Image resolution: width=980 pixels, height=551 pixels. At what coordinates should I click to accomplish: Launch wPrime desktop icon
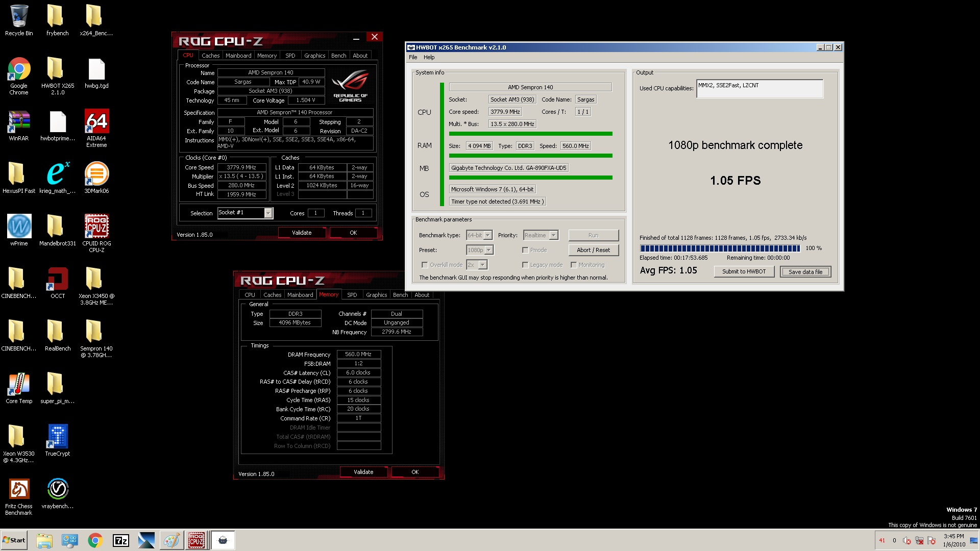[x=19, y=230]
